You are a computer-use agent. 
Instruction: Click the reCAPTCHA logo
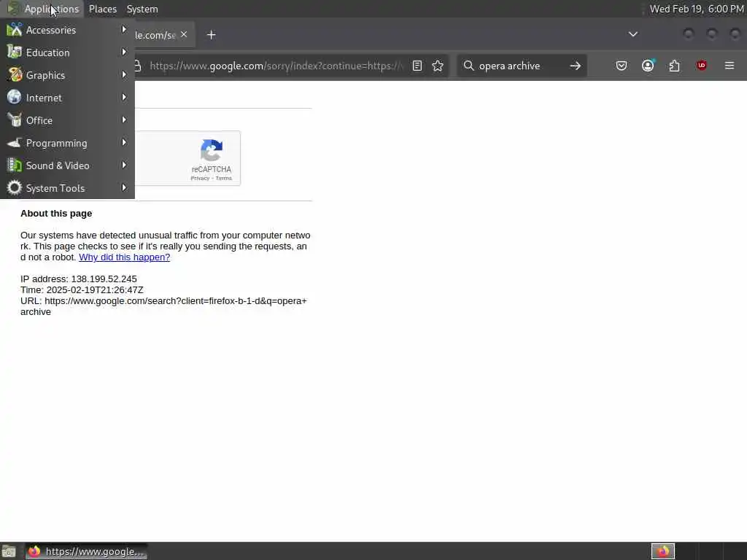coord(212,150)
